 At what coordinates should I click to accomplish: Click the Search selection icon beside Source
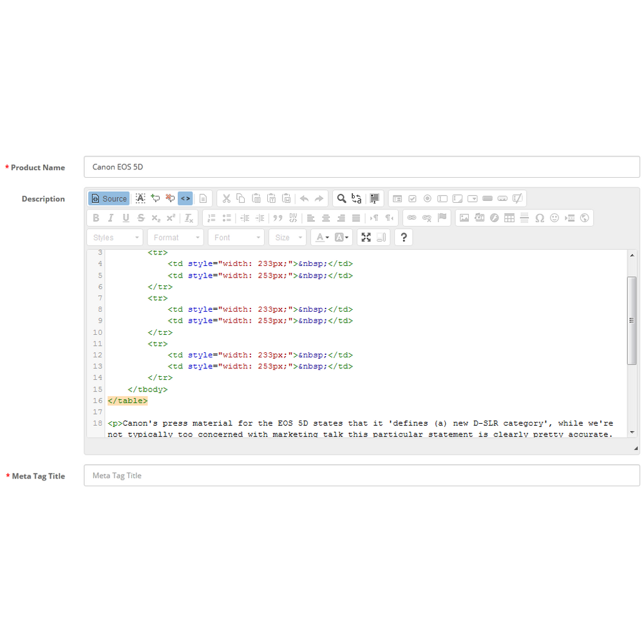pos(140,199)
